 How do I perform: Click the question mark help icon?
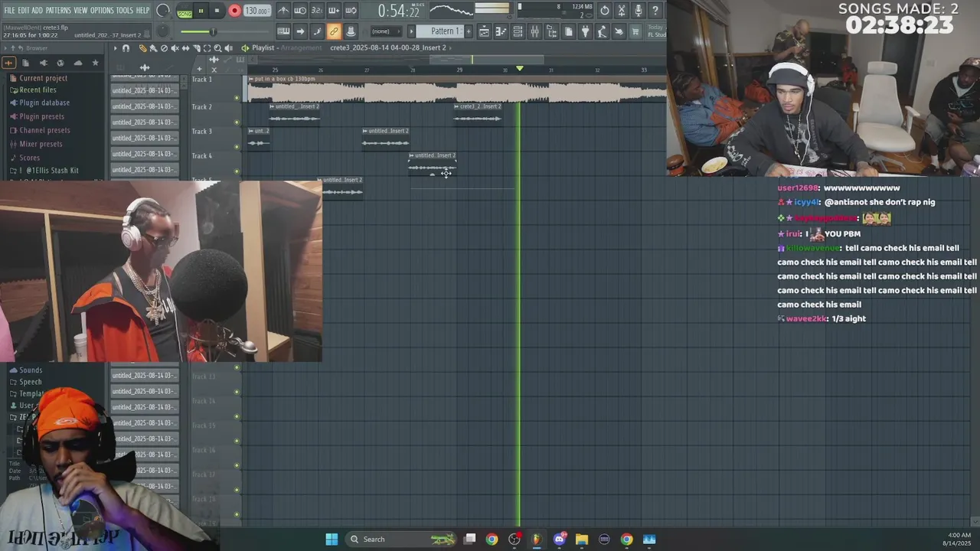[655, 11]
